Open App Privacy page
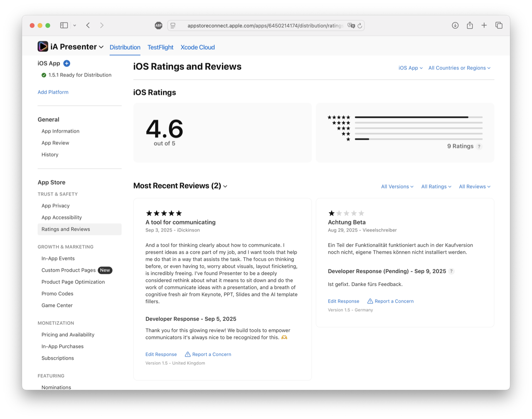 point(55,206)
